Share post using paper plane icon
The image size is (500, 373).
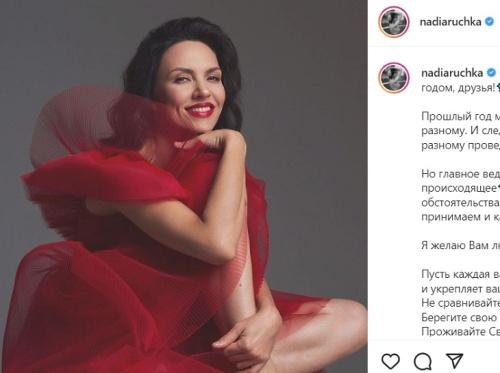pyautogui.click(x=455, y=361)
